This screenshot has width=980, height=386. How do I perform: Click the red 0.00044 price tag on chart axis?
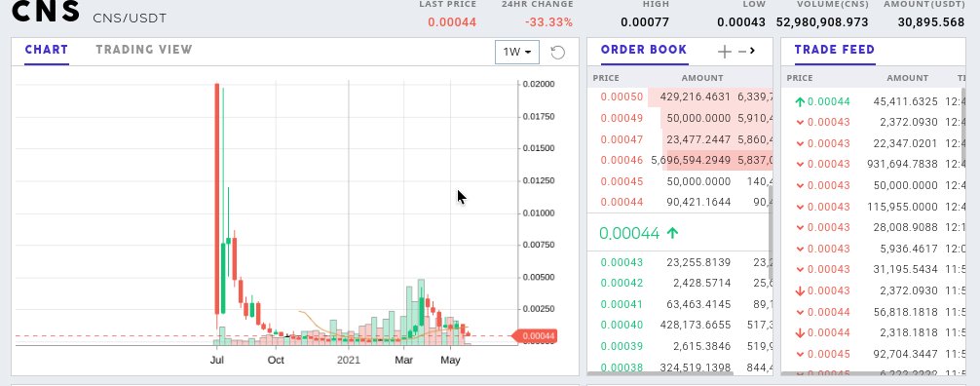(535, 336)
